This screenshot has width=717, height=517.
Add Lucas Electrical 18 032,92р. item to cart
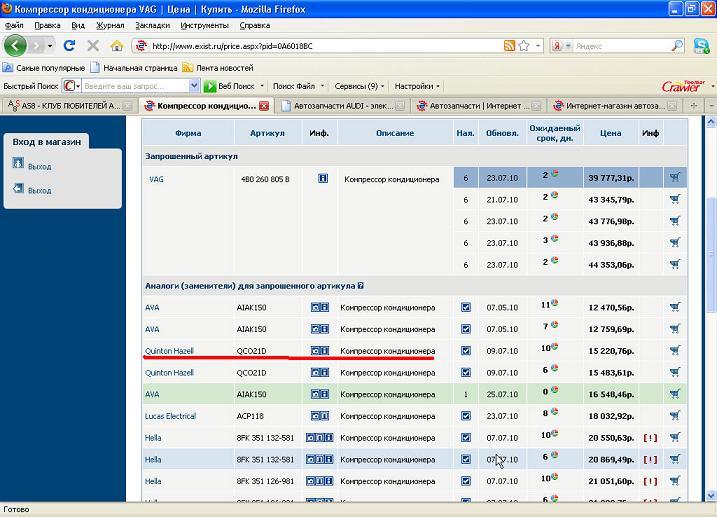coord(675,416)
